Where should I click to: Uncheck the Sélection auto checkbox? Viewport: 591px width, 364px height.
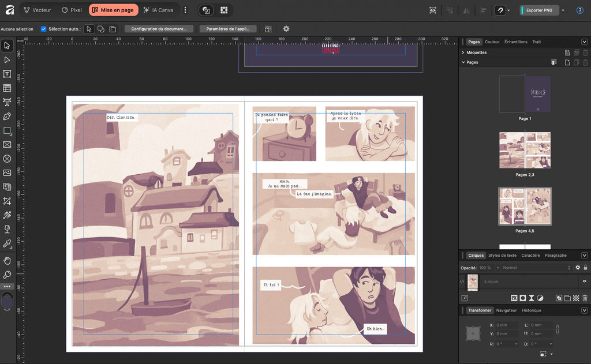44,29
